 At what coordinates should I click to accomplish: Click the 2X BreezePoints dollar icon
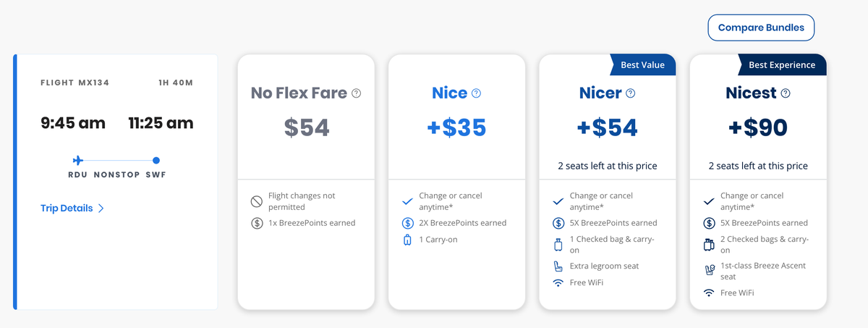click(407, 223)
